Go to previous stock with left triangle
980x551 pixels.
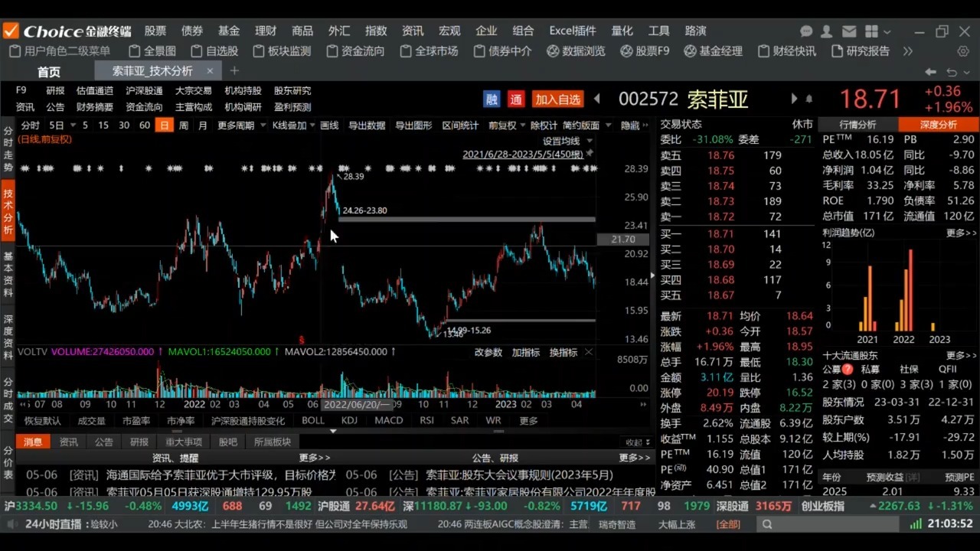pyautogui.click(x=597, y=99)
